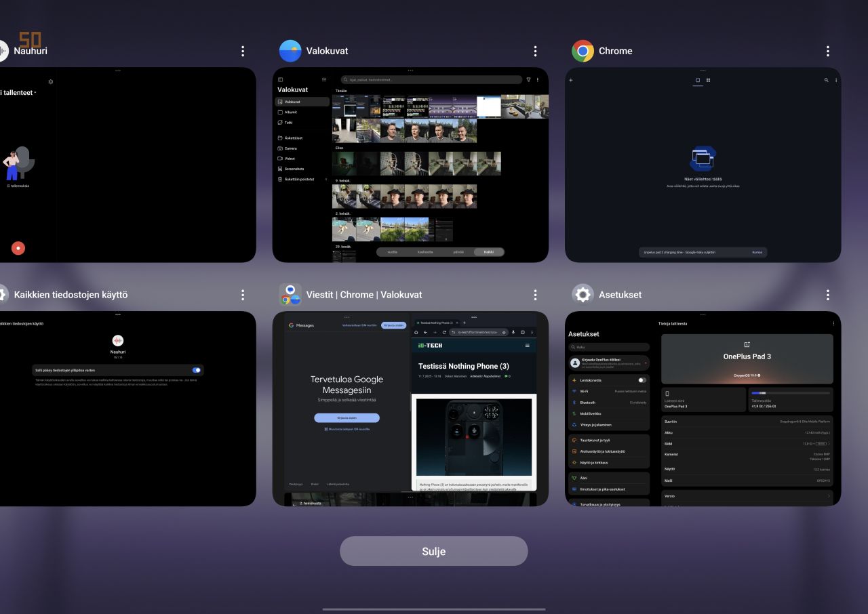Open the OnePlus Pad 3 device banner
Image resolution: width=868 pixels, height=614 pixels.
click(x=747, y=358)
